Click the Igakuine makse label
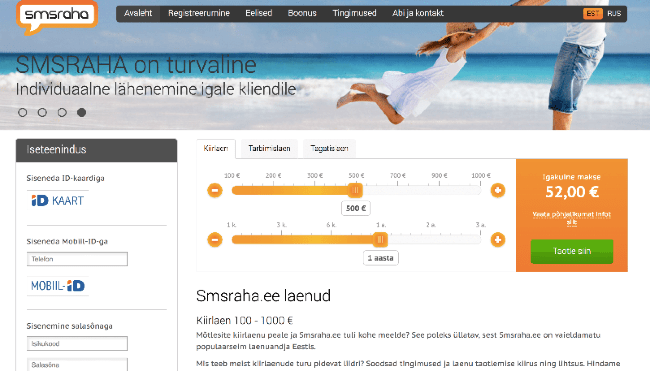The width and height of the screenshot is (650, 371). (572, 177)
